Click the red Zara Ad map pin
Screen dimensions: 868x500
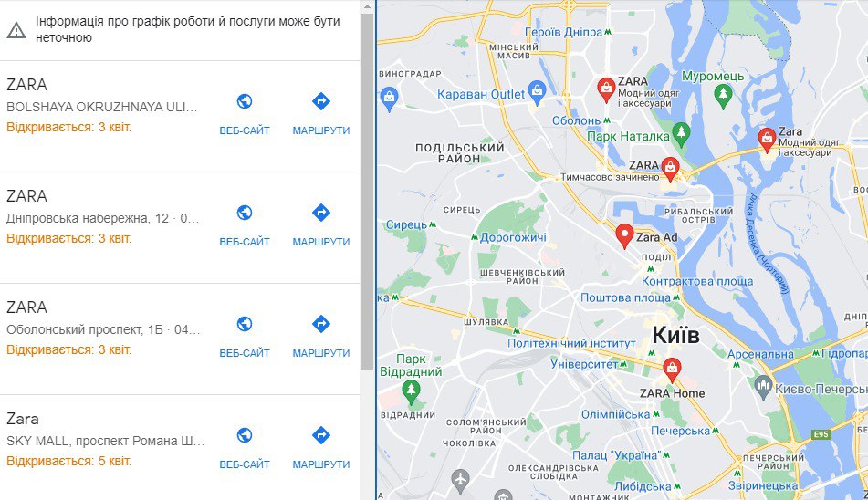[x=624, y=236]
